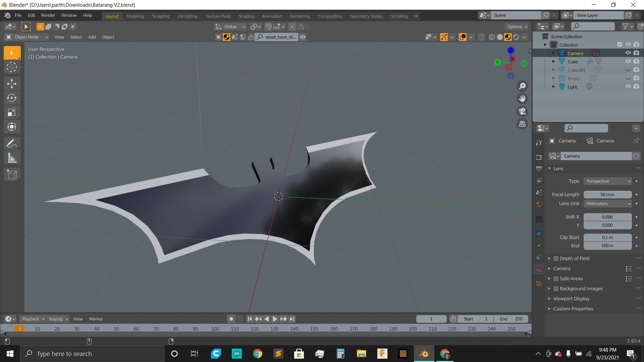Click the viewport zoom magnifier icon

click(522, 86)
